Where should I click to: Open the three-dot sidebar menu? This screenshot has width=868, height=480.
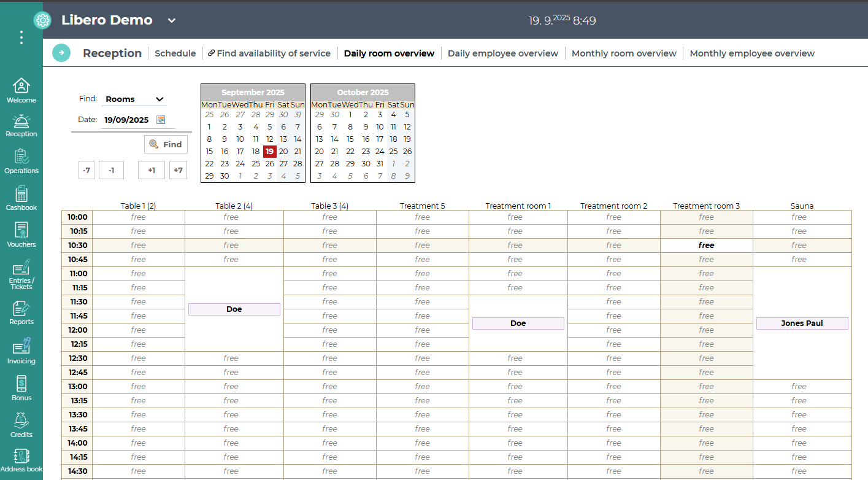click(x=21, y=37)
